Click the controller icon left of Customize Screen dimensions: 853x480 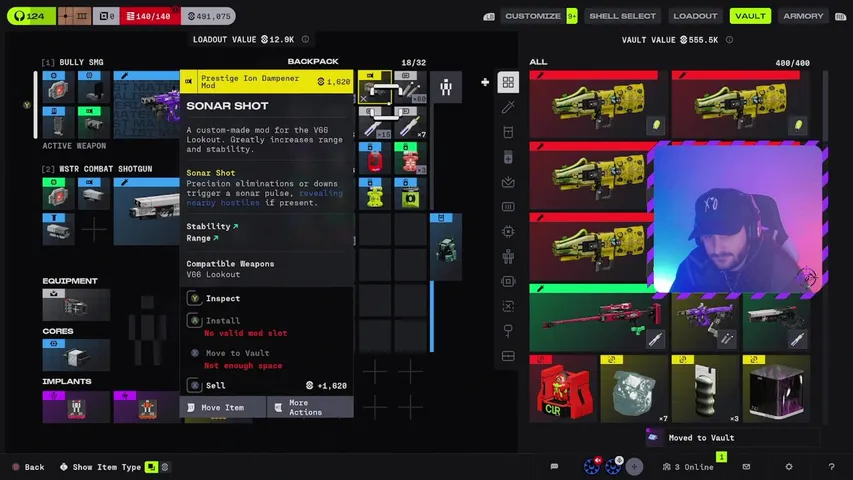(x=489, y=16)
